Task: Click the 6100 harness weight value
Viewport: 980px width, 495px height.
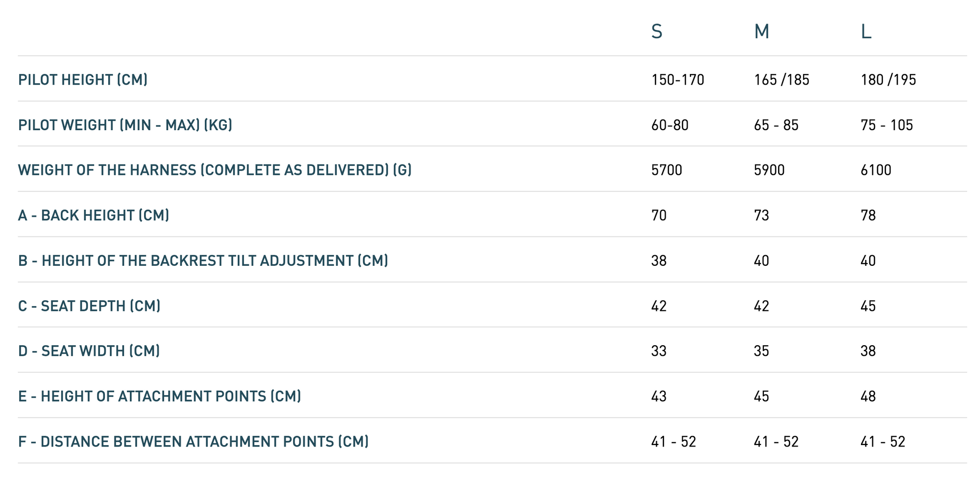Action: [x=876, y=170]
